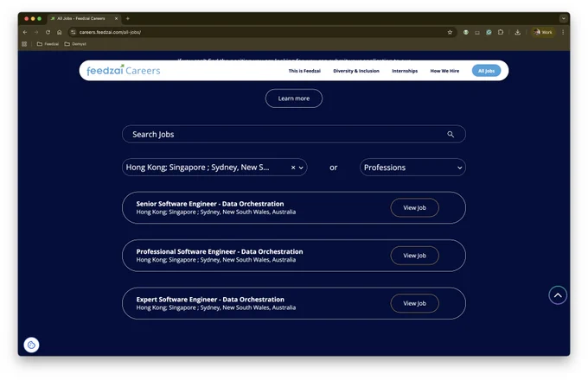Focus the Search Jobs field
The width and height of the screenshot is (588, 380).
tap(294, 134)
